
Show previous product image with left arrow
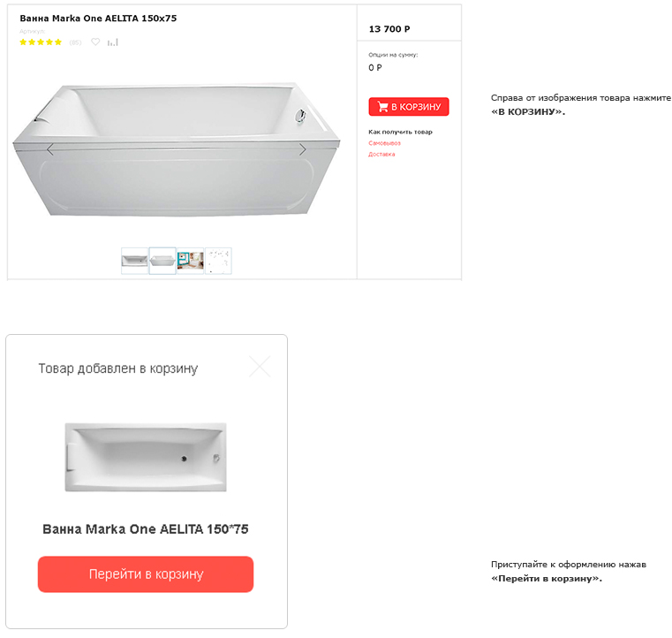(x=50, y=149)
